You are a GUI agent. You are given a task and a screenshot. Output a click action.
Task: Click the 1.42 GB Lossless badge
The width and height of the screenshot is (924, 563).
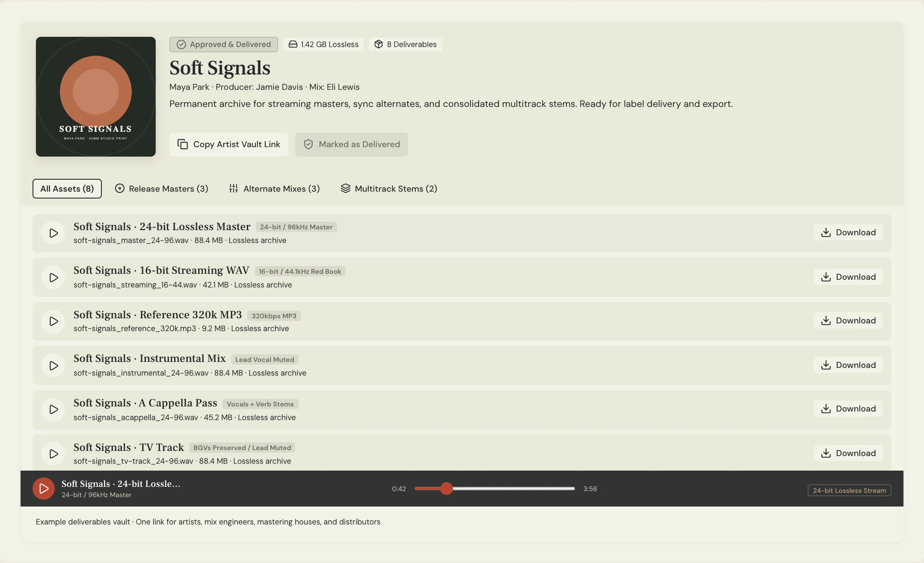(x=323, y=44)
